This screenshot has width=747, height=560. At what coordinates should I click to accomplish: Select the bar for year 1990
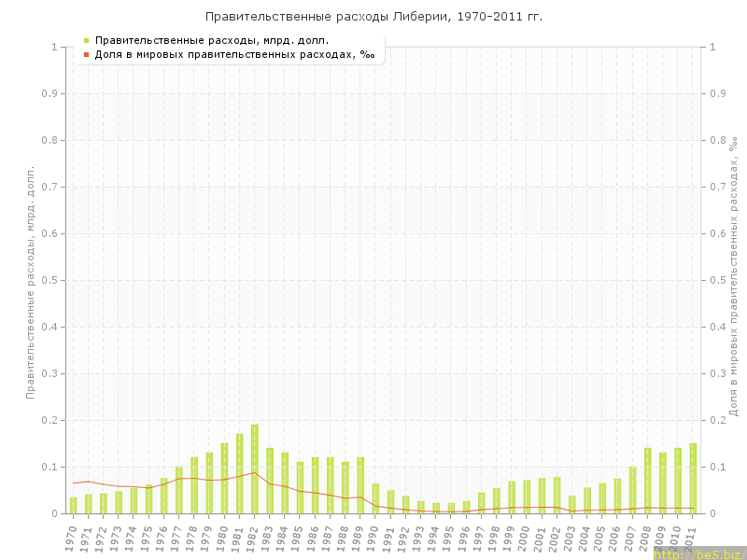click(375, 498)
